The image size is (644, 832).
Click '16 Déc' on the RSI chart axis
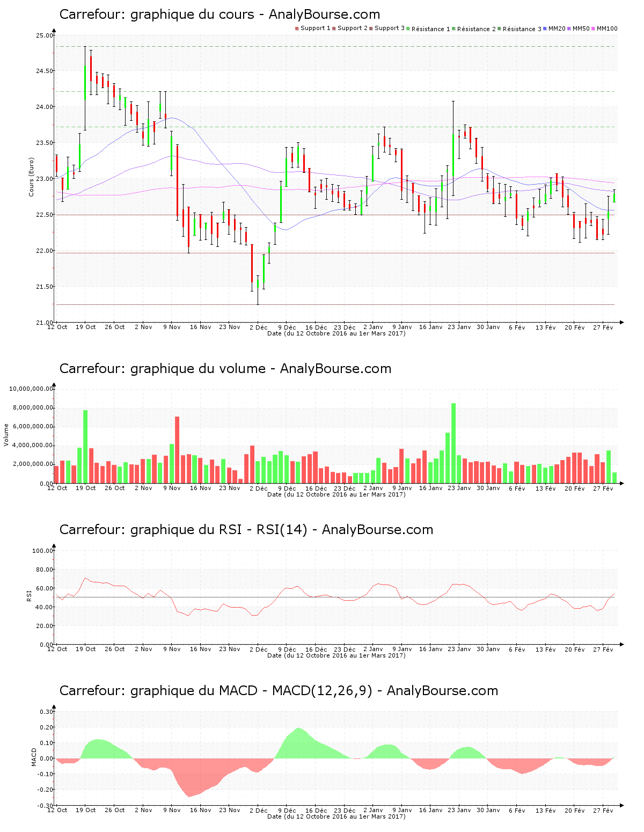[316, 649]
